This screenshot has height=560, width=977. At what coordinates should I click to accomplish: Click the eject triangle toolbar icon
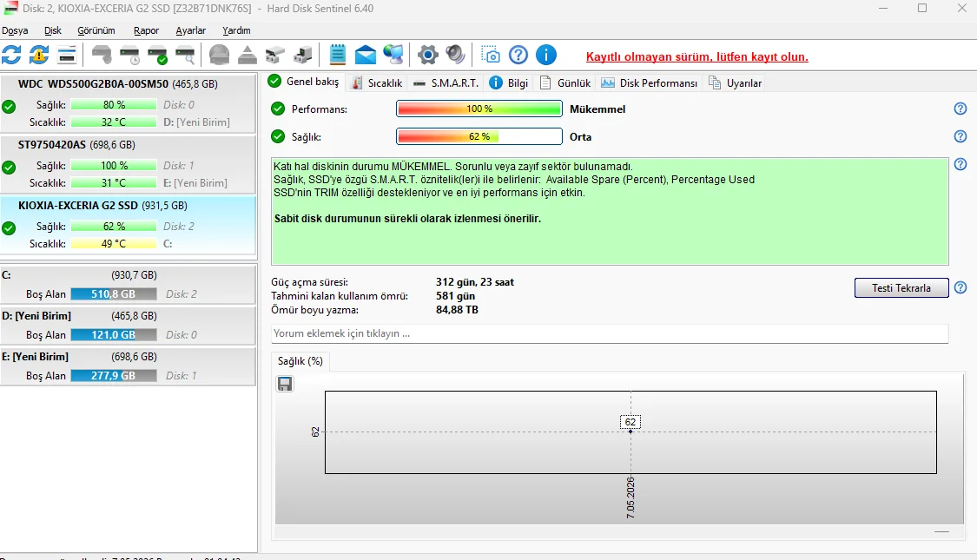coord(248,55)
